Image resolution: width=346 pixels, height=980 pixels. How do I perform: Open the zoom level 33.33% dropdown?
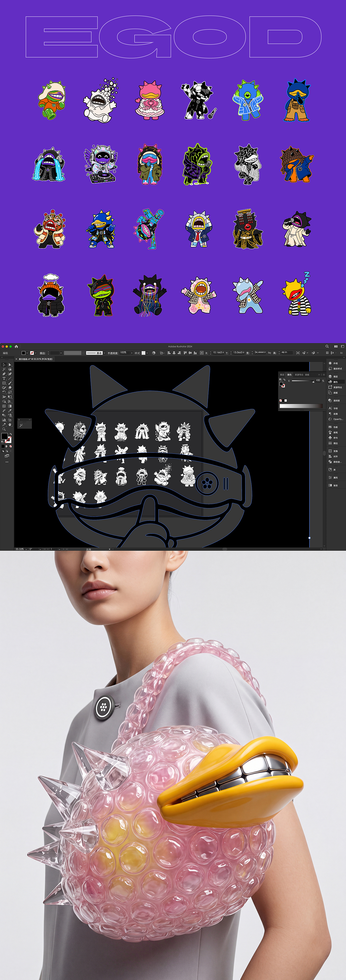coord(26,549)
